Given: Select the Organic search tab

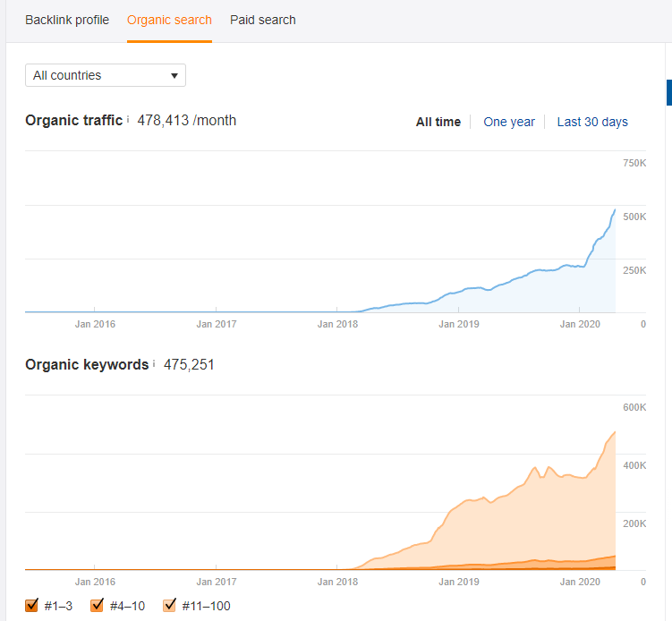Looking at the screenshot, I should pyautogui.click(x=169, y=20).
